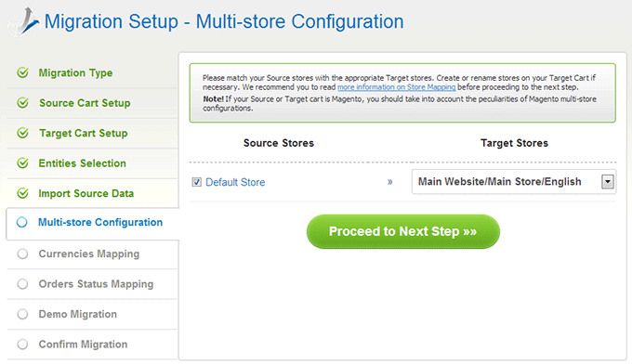Uncheck the Default Store checkbox
632x364 pixels.
point(197,182)
